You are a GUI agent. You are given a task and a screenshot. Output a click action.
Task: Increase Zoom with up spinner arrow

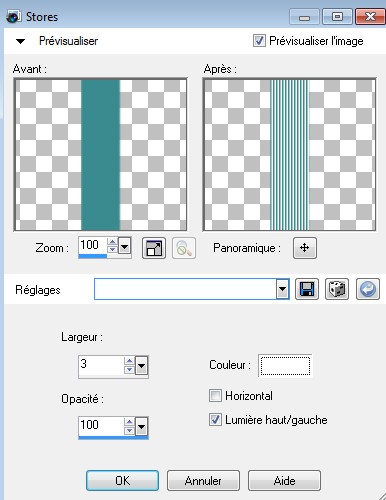113,242
